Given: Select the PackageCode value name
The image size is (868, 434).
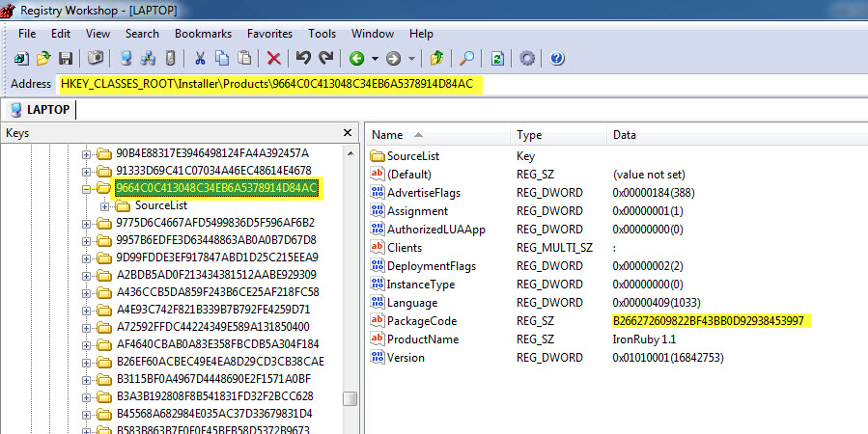Looking at the screenshot, I should (x=422, y=320).
